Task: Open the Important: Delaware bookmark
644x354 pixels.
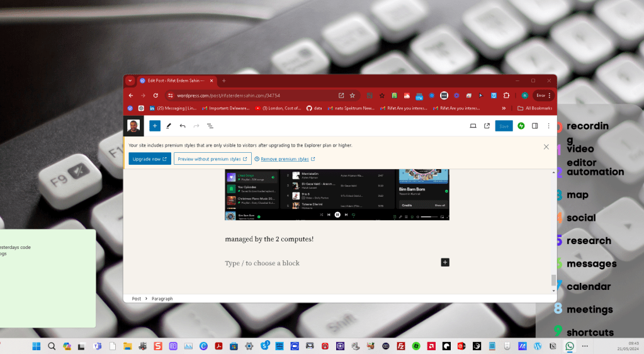Action: (x=225, y=108)
